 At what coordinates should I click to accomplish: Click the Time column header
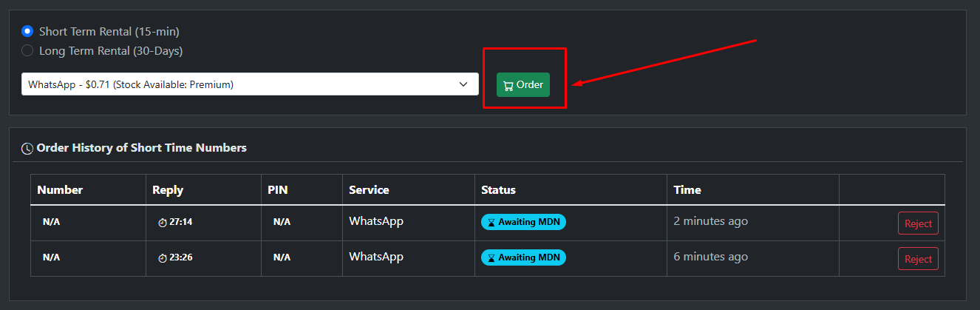(687, 190)
